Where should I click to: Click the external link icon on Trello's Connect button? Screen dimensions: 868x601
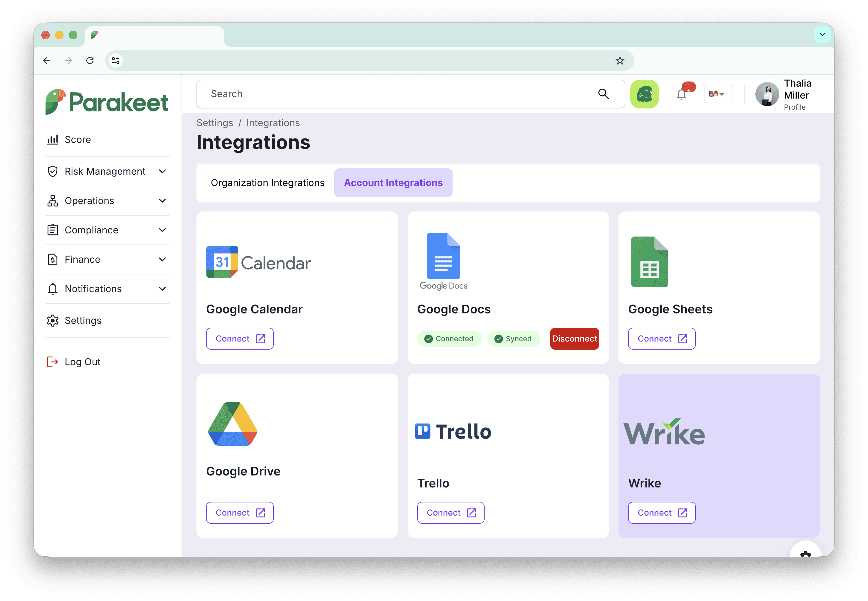[472, 513]
